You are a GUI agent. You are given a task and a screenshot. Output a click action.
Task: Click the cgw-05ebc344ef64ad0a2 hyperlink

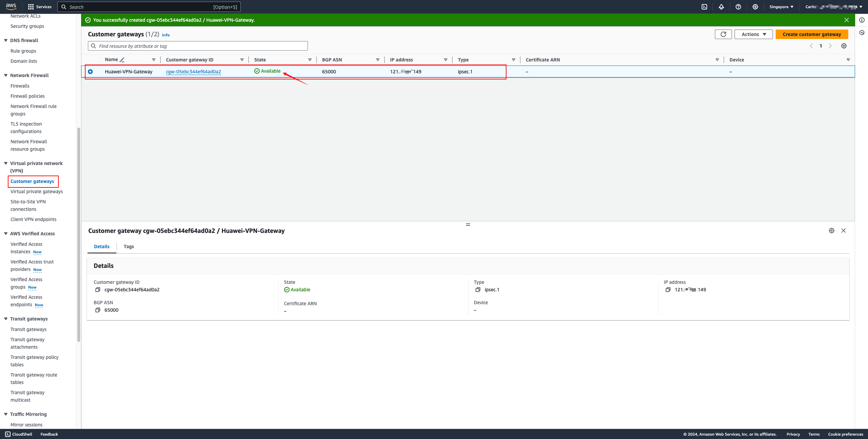(x=193, y=71)
